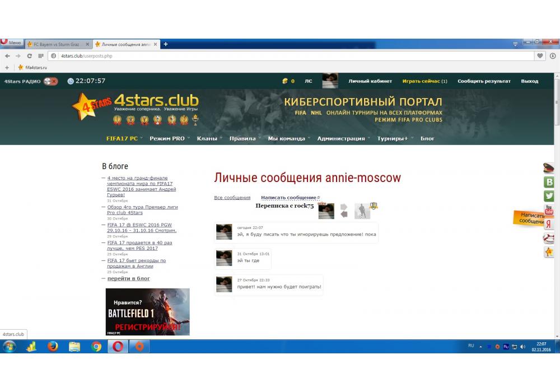The width and height of the screenshot is (560, 392).
Task: Open the Twitter side icon
Action: tap(549, 196)
